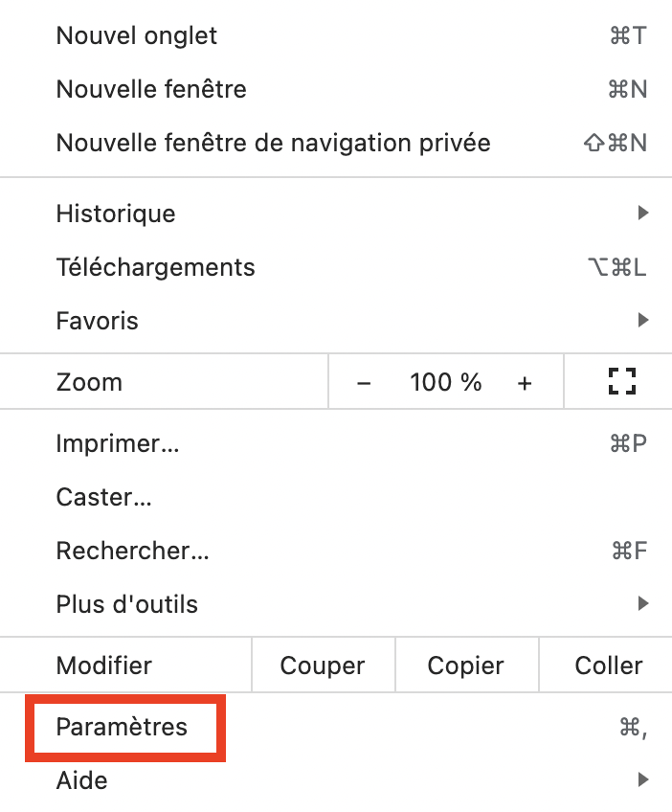The width and height of the screenshot is (672, 812).
Task: Select Caster… menu item
Action: (336, 497)
